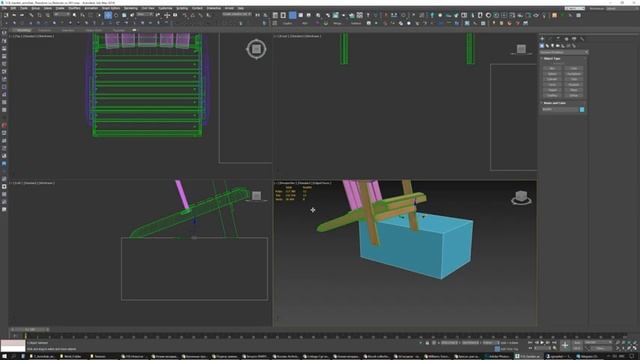
Task: Select Shapes category in Create panel
Action: (547, 46)
